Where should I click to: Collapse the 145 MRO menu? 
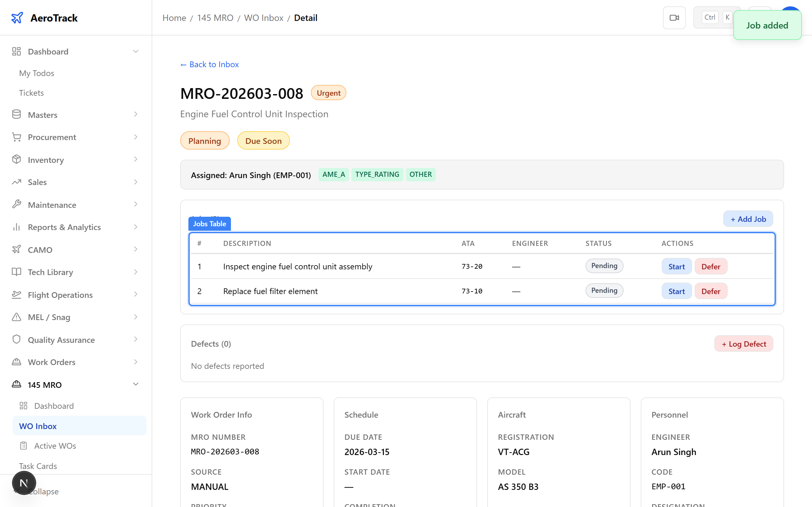[x=135, y=384]
